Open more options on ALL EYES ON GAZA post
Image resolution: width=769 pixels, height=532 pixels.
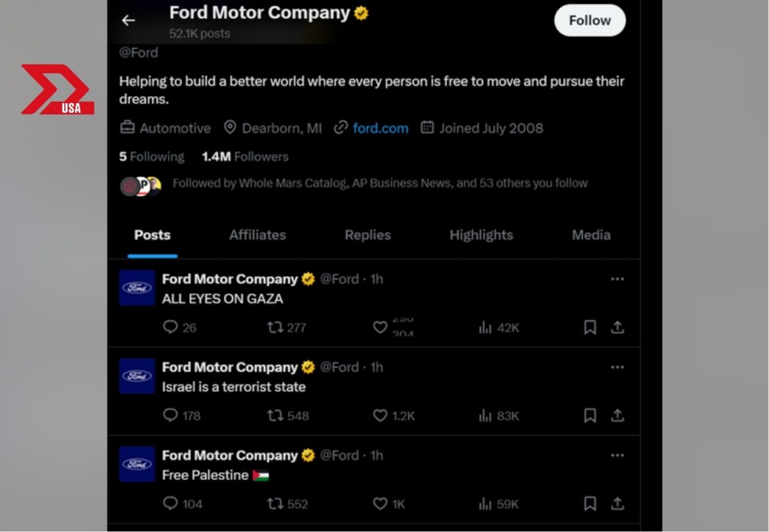[x=617, y=279]
